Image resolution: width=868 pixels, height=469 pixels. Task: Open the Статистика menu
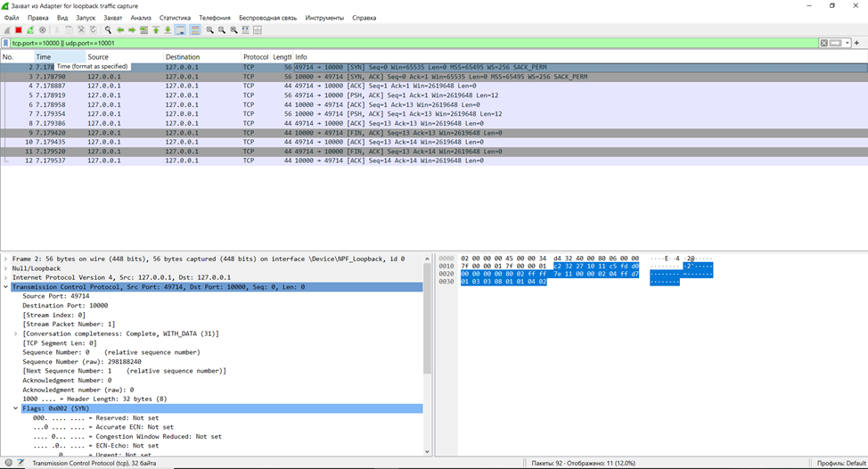click(x=175, y=18)
